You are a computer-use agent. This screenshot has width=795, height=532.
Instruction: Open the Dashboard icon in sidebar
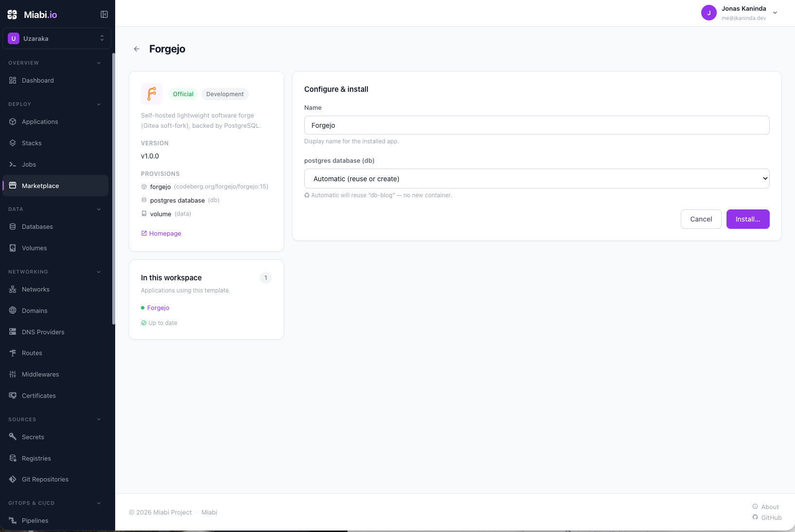[x=13, y=81]
